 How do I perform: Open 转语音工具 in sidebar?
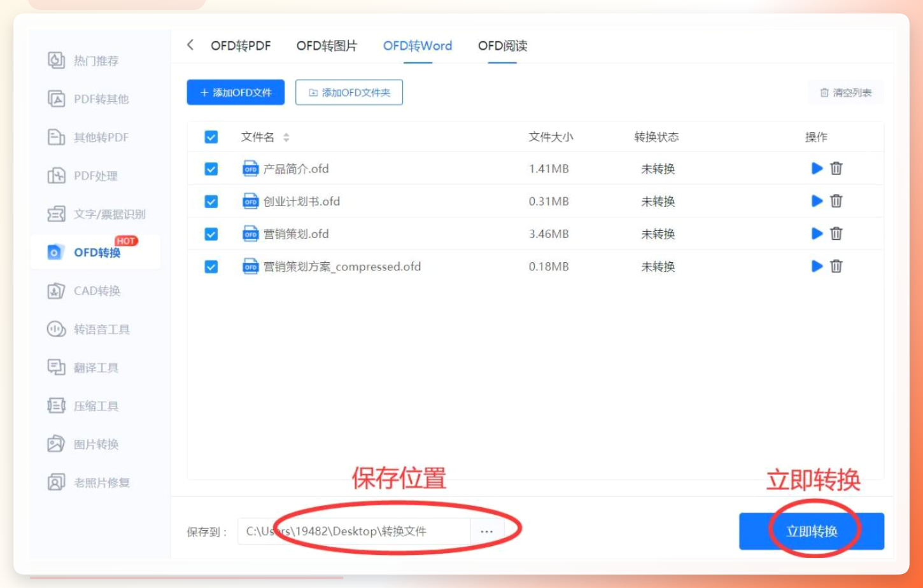[x=88, y=329]
